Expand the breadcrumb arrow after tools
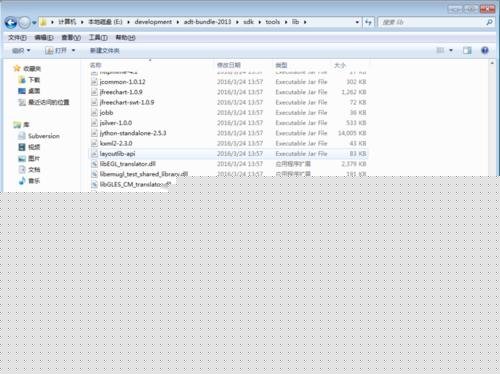Viewport: 500px width, 374px height. click(286, 22)
